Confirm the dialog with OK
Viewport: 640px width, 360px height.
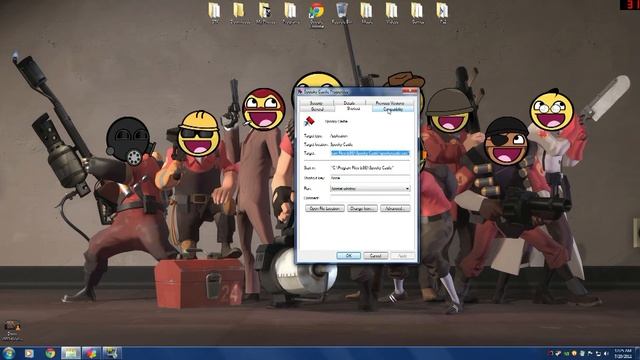[349, 256]
